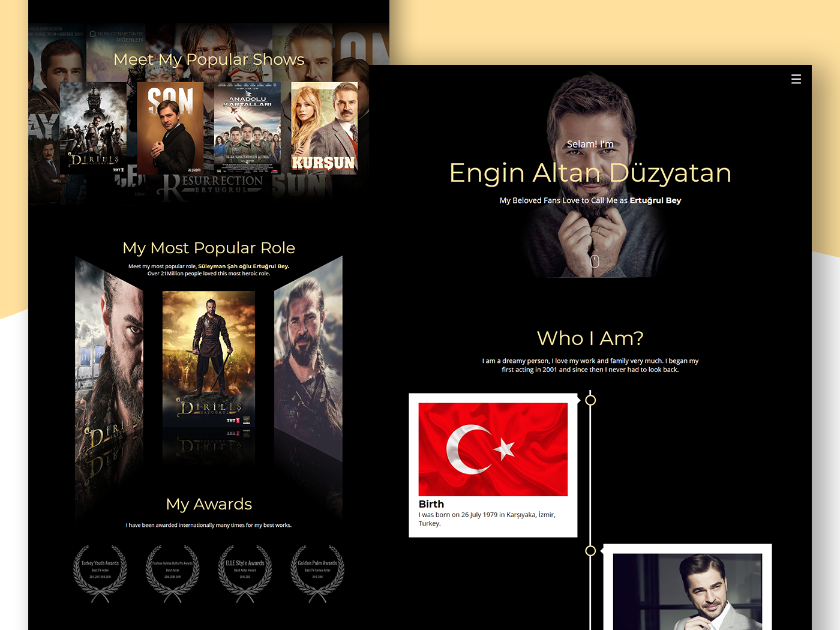Open the hamburger menu icon
Screen dimensions: 840x630
pos(796,79)
